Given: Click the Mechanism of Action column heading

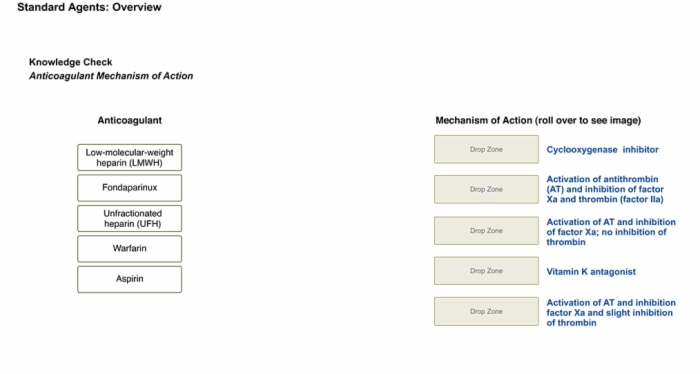Looking at the screenshot, I should 538,120.
